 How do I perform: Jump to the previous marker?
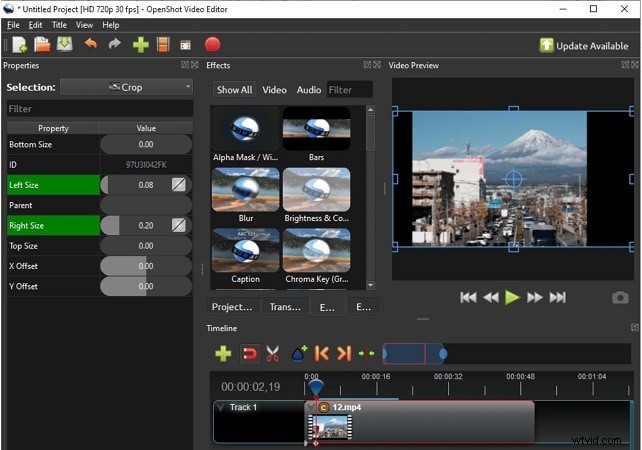pos(322,353)
